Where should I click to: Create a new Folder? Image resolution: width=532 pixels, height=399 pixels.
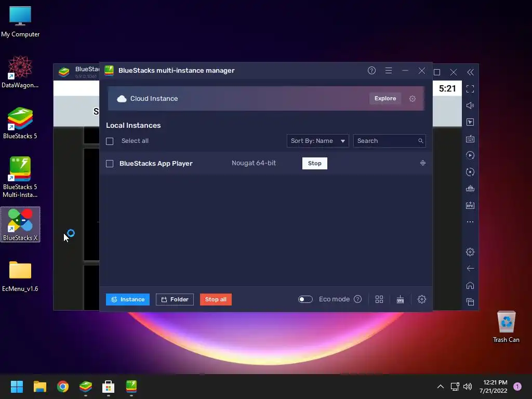(175, 299)
